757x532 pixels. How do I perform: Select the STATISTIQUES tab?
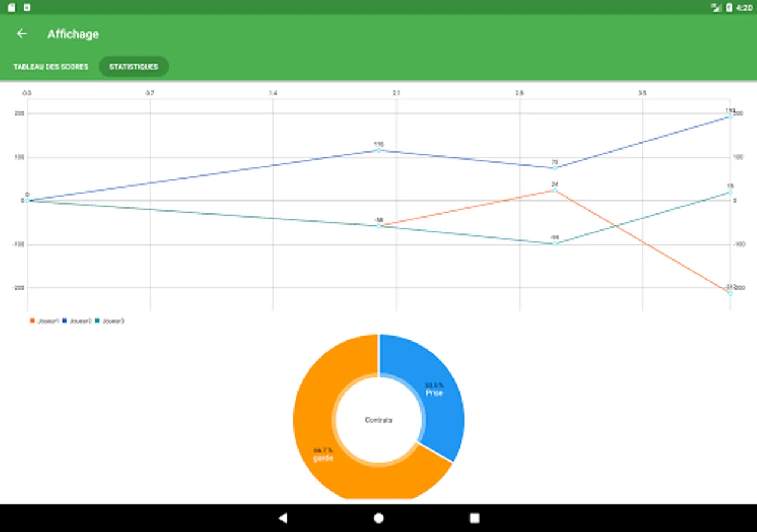134,67
